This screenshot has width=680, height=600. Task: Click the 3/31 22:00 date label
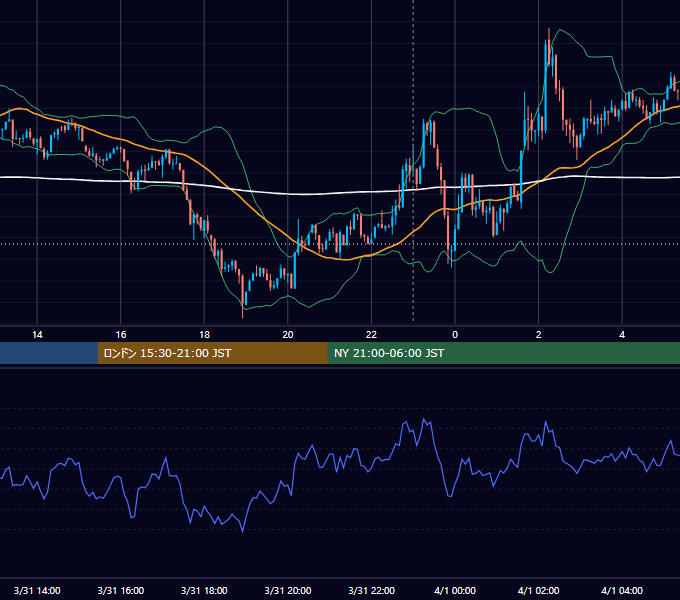point(371,590)
